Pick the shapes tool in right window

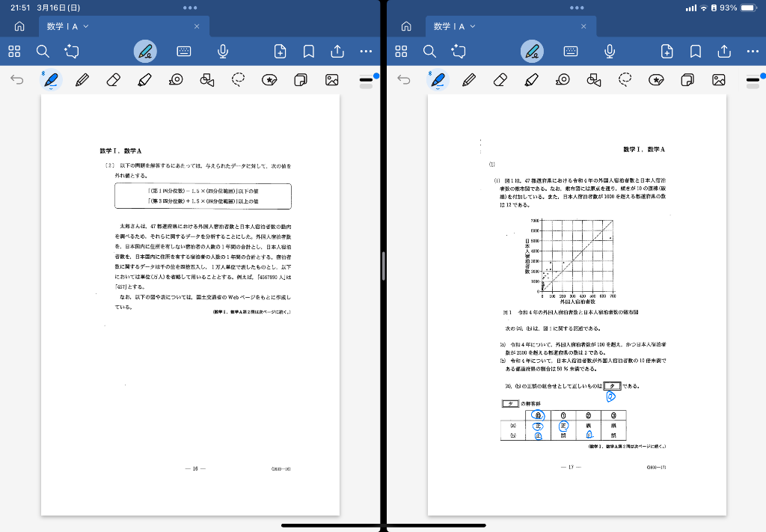click(594, 80)
